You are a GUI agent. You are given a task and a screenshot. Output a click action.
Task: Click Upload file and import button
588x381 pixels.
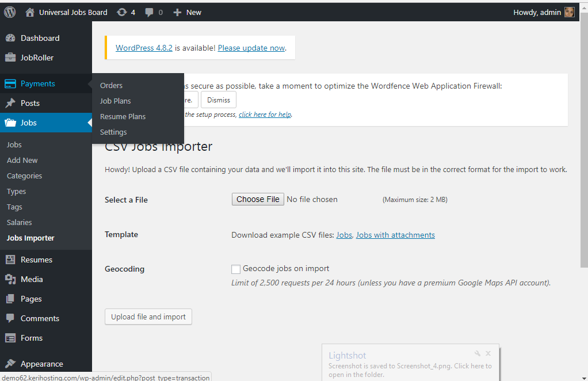(148, 317)
